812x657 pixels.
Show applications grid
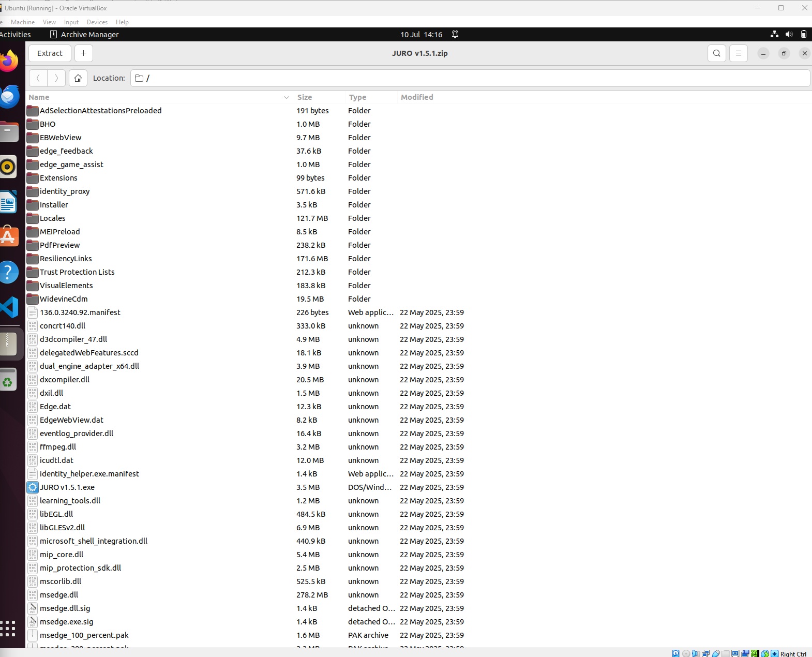point(8,628)
